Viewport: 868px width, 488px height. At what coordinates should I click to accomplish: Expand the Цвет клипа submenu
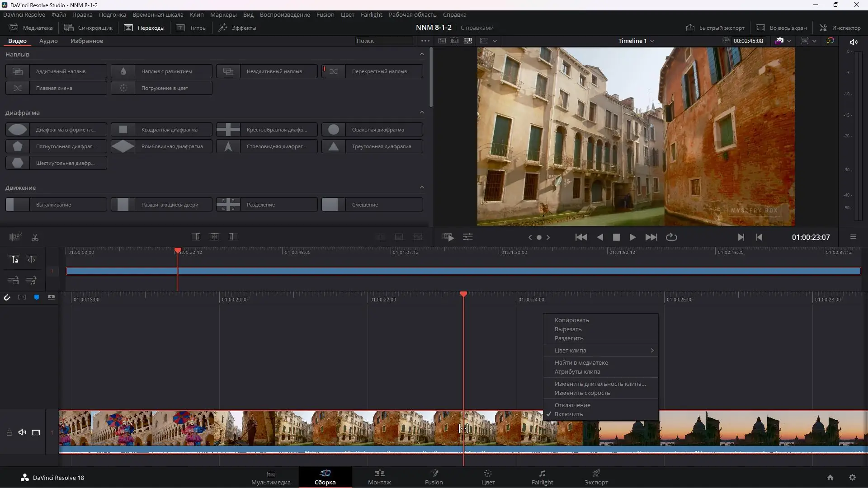pyautogui.click(x=570, y=350)
